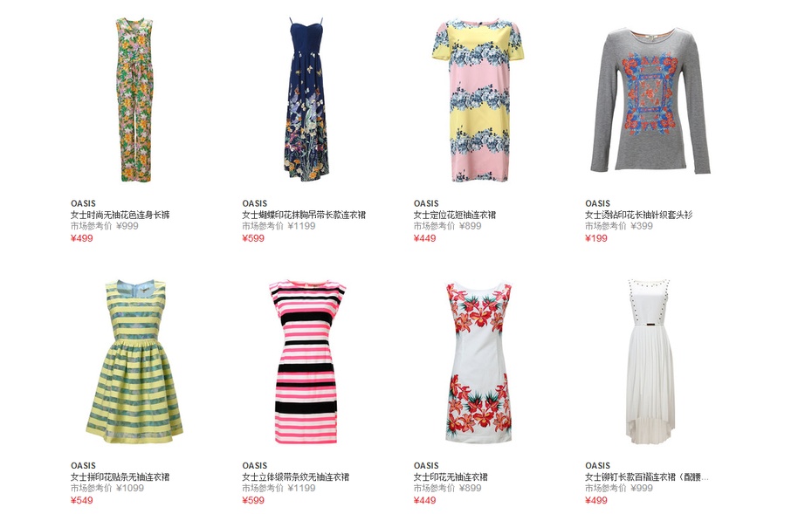The height and width of the screenshot is (514, 812).
Task: Select the 女士立体缎带条纹无袖连衣裙 title link
Action: [x=296, y=476]
